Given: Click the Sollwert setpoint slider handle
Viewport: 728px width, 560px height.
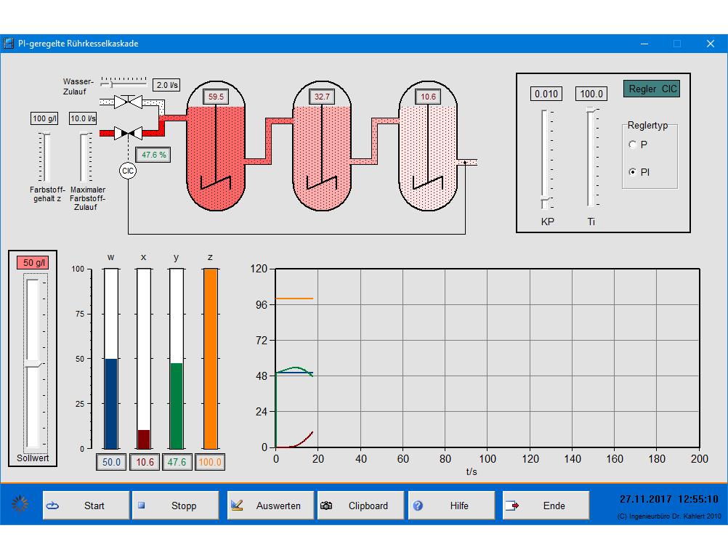Looking at the screenshot, I should (33, 364).
